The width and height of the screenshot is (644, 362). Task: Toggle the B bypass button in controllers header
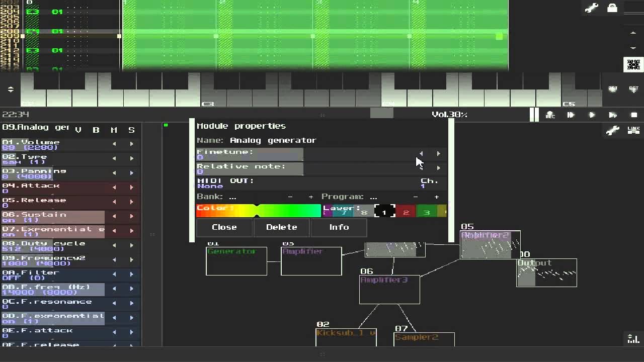click(x=96, y=130)
